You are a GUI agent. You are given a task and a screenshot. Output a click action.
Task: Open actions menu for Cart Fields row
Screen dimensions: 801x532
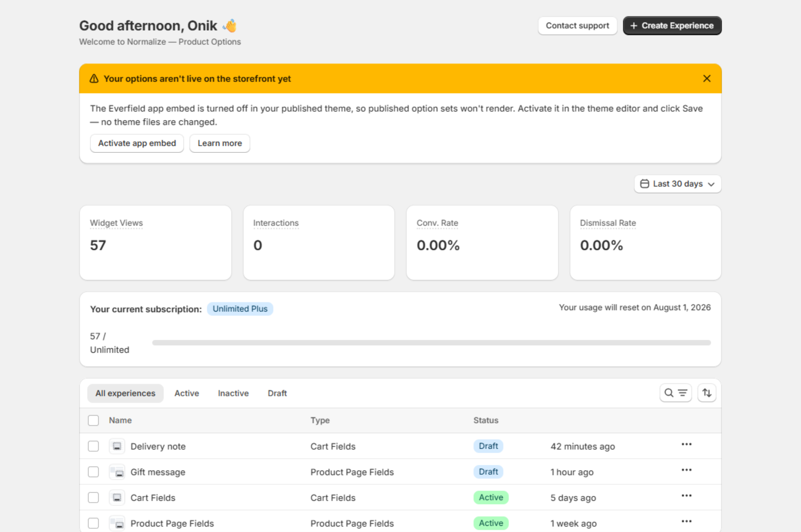tap(686, 496)
